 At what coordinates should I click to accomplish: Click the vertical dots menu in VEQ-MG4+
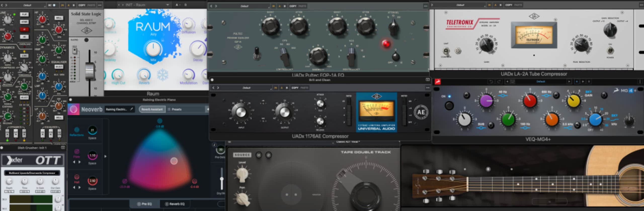640,82
